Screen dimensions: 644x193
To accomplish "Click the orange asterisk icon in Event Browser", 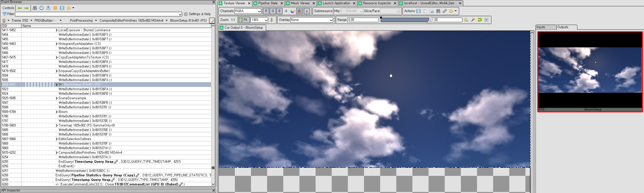I will pos(55,8).
